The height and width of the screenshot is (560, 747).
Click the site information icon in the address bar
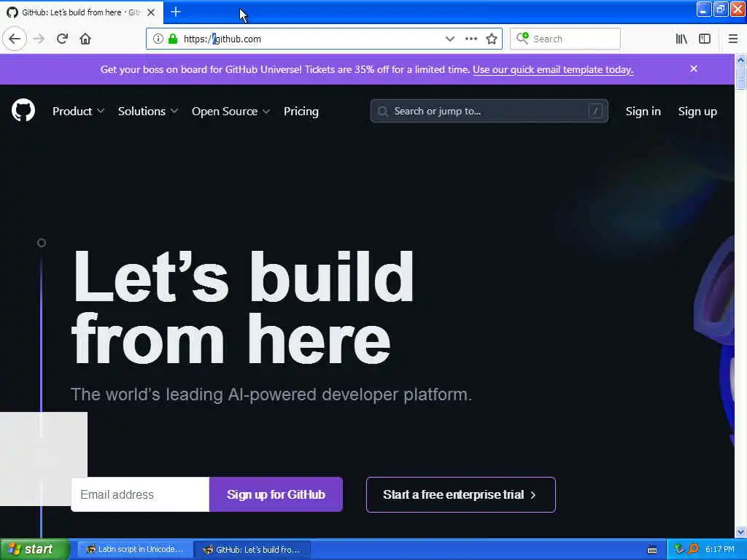tap(158, 39)
